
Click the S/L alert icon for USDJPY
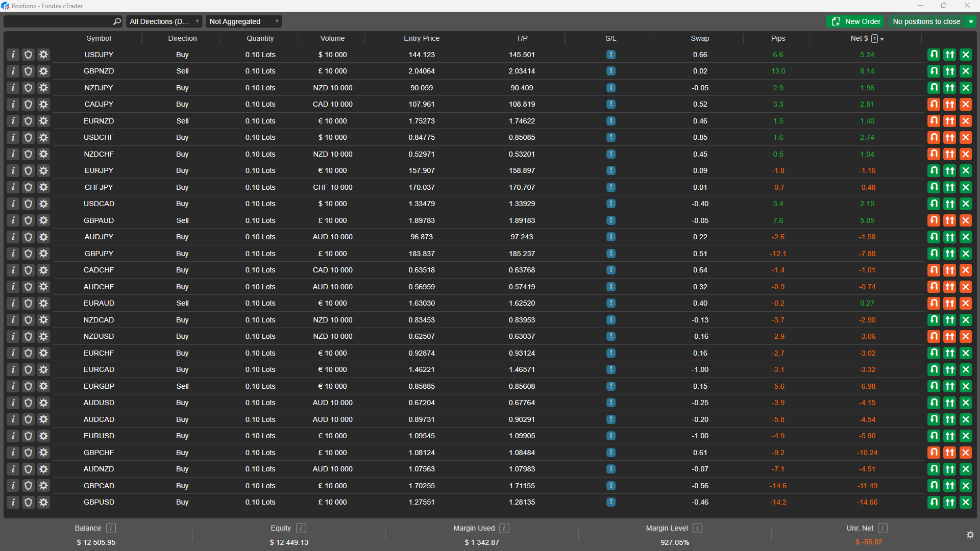[611, 55]
